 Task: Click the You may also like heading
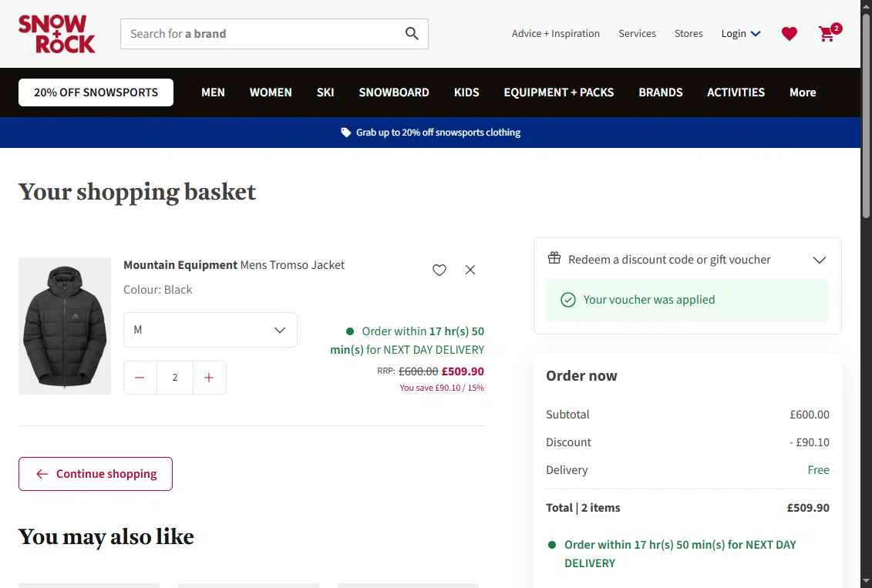click(x=106, y=537)
